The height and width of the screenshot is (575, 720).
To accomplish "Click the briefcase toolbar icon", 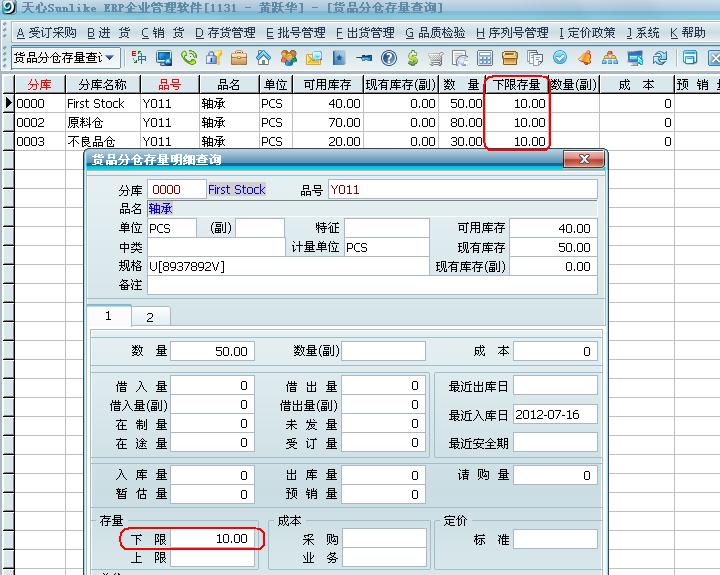I will pos(239,58).
